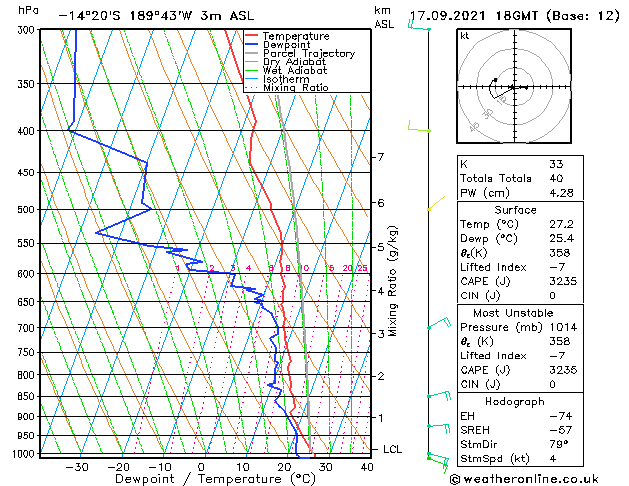The image size is (629, 486).
Task: Click the wind barb at 850 hPa
Action: coord(439,395)
